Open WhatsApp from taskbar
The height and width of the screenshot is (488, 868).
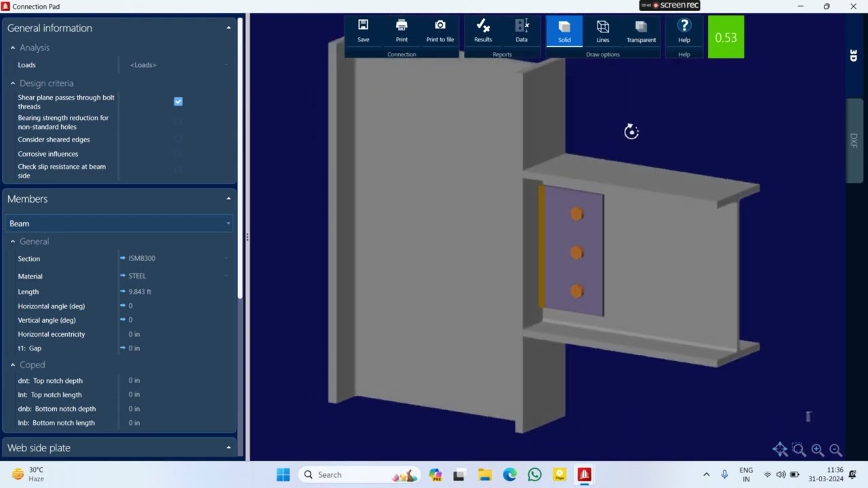[534, 474]
